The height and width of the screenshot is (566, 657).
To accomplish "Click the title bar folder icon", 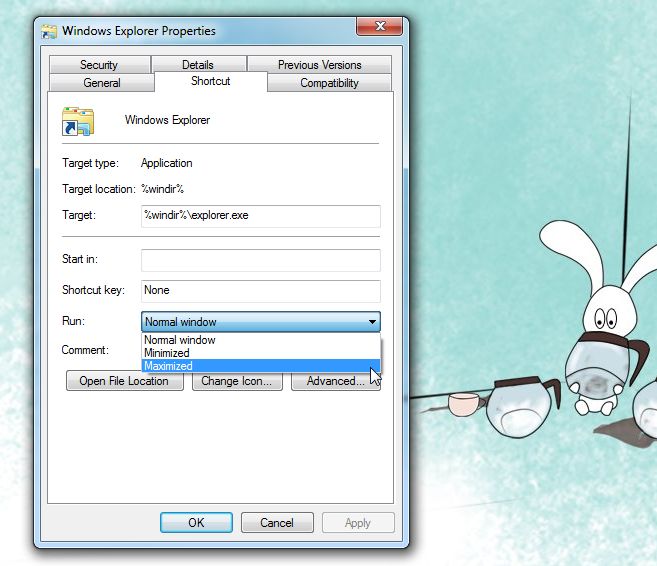I will 49,31.
